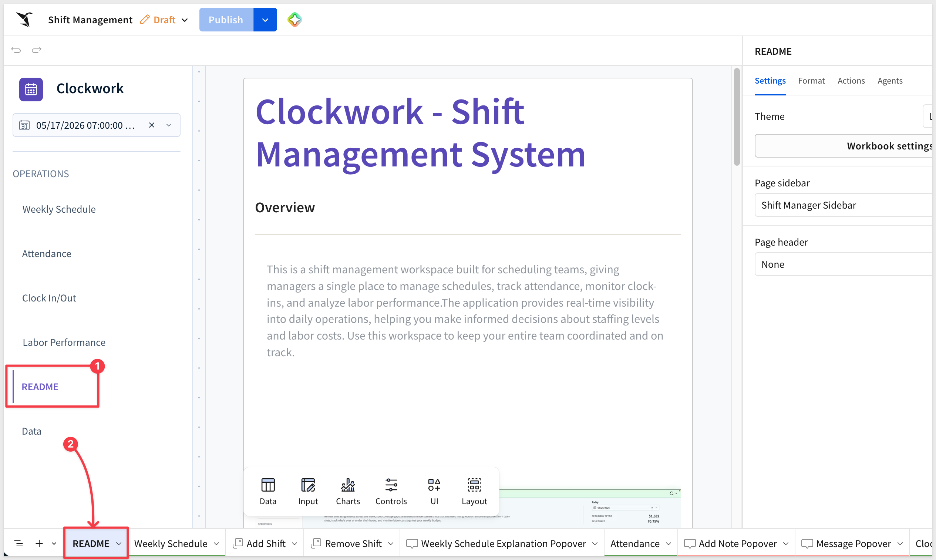Open the README page tab menu chevron
The width and height of the screenshot is (936, 560).
tap(118, 543)
